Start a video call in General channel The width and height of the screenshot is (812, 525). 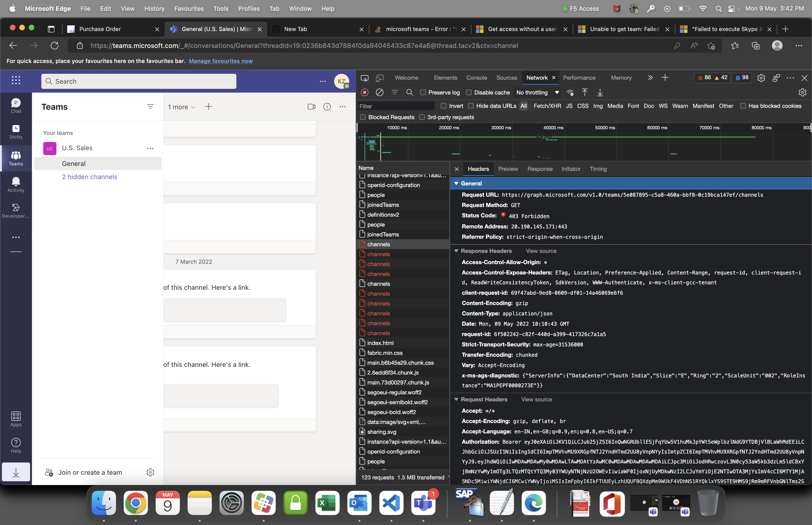[x=312, y=107]
